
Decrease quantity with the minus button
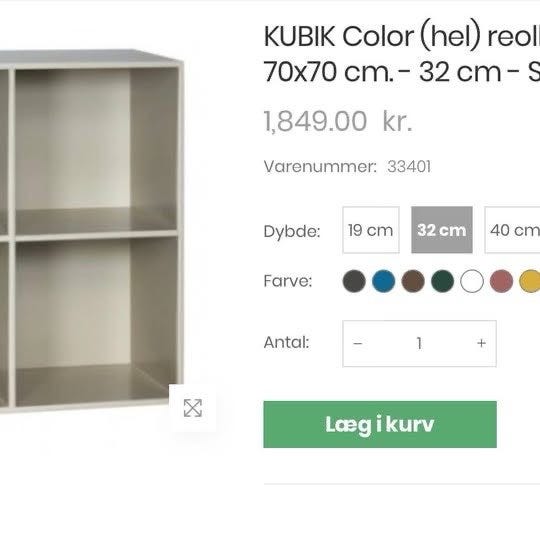coord(358,343)
